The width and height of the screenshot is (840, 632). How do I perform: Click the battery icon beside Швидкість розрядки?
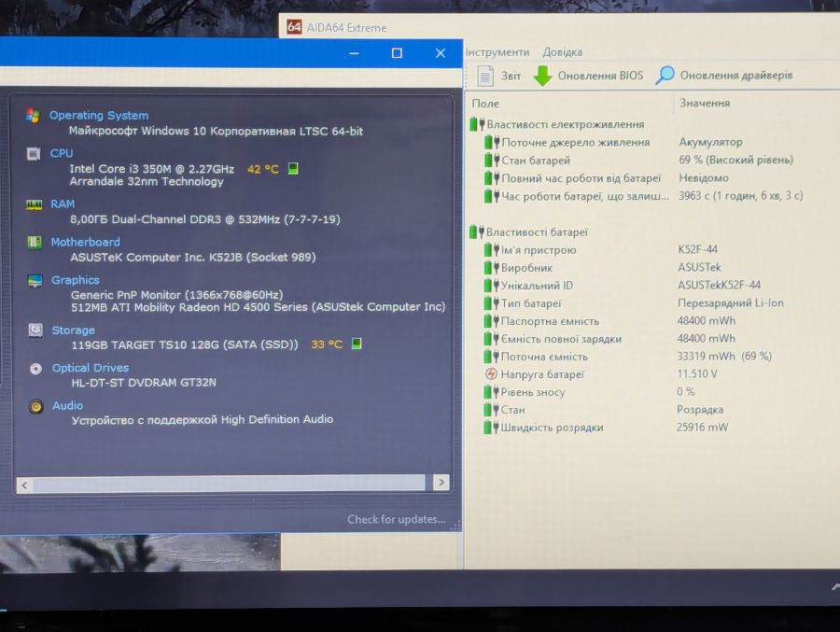coord(491,428)
